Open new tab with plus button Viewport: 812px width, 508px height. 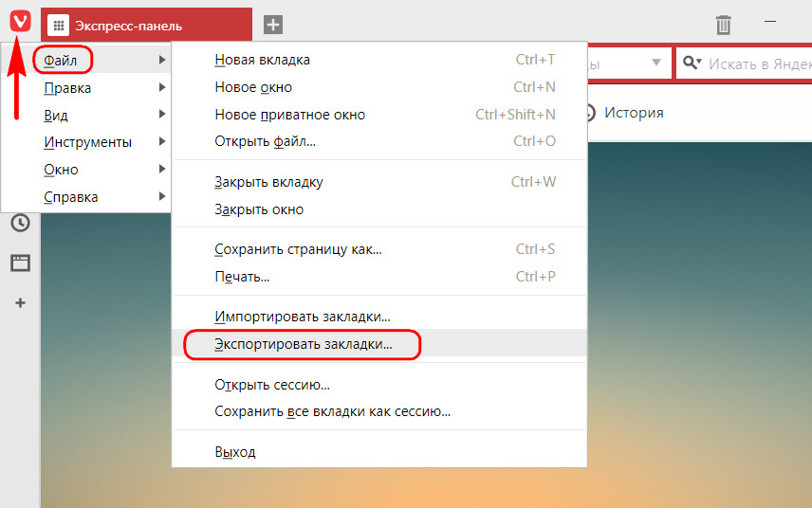(273, 25)
